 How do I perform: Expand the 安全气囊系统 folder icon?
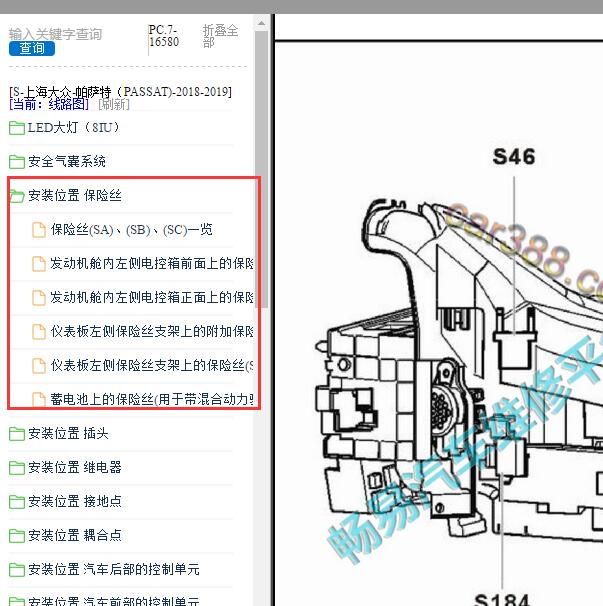[x=17, y=162]
